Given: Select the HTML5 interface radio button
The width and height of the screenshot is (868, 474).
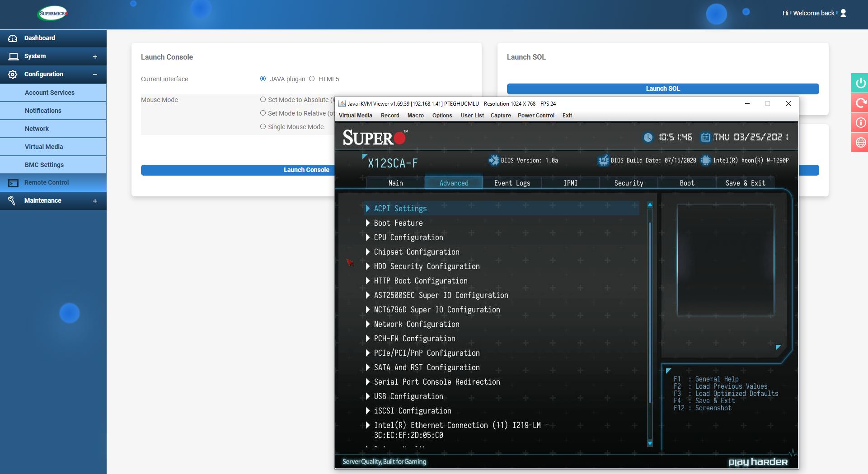Looking at the screenshot, I should 312,79.
